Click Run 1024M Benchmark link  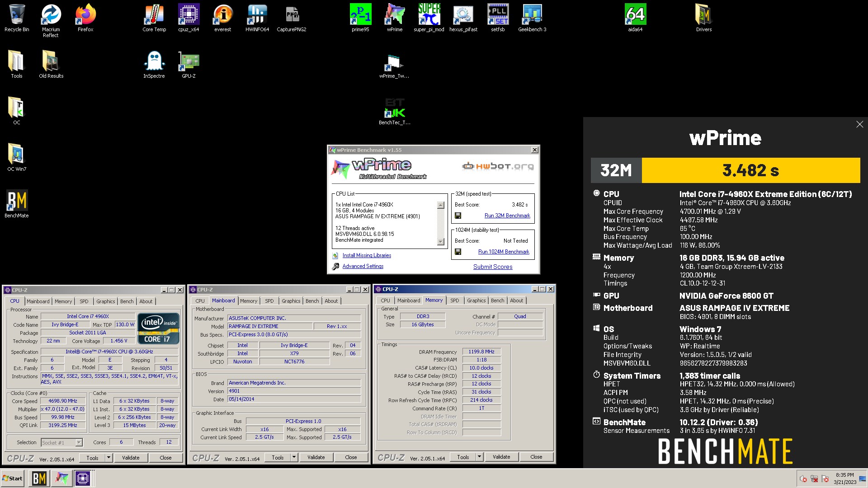[504, 252]
